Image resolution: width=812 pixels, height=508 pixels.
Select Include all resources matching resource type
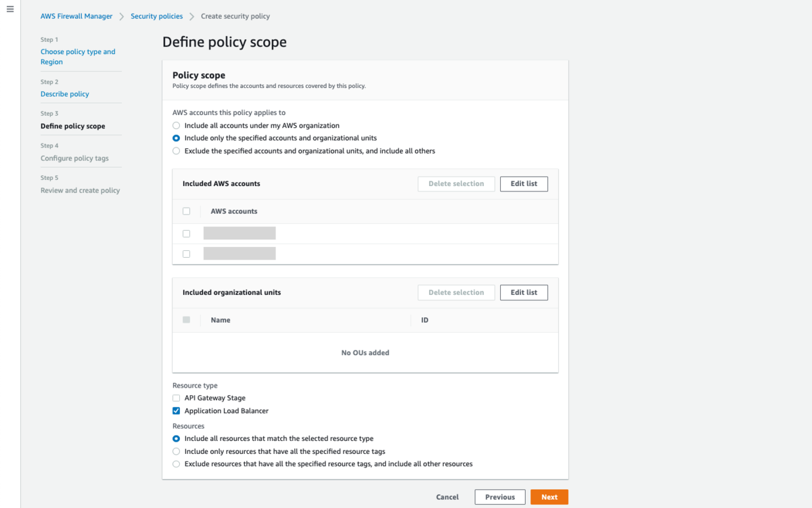177,439
